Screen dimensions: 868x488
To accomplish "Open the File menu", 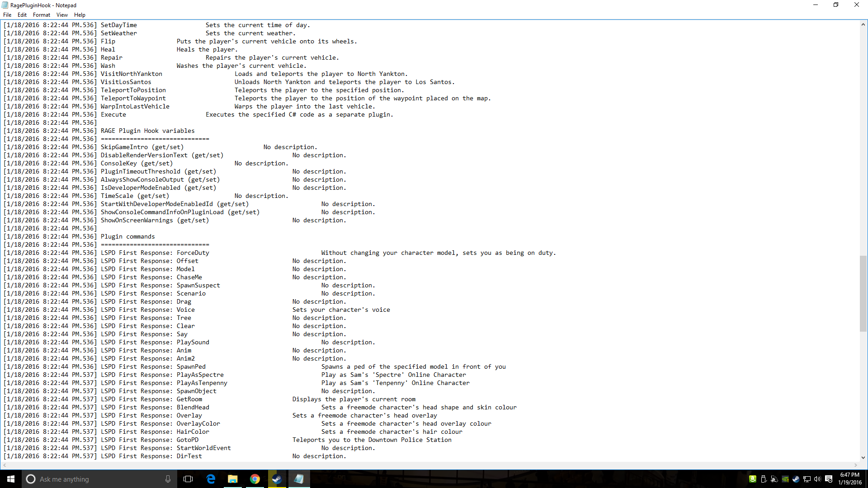I will [7, 15].
